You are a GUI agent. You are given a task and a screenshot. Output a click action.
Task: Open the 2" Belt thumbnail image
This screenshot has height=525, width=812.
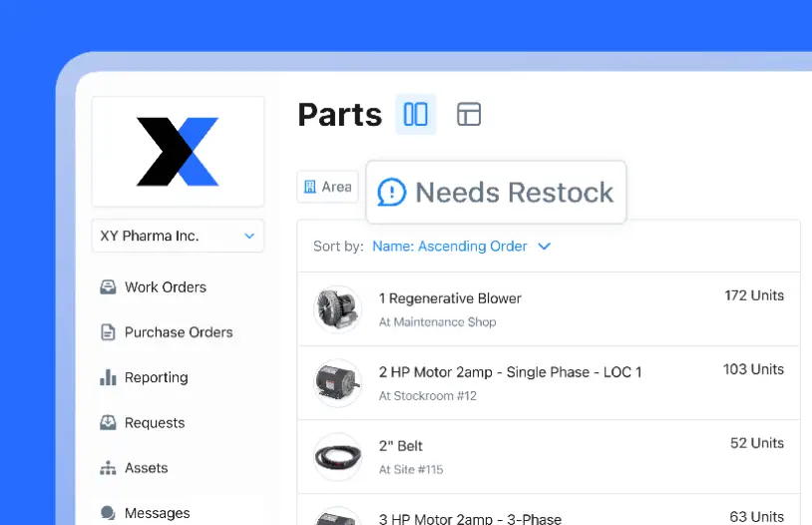click(337, 456)
